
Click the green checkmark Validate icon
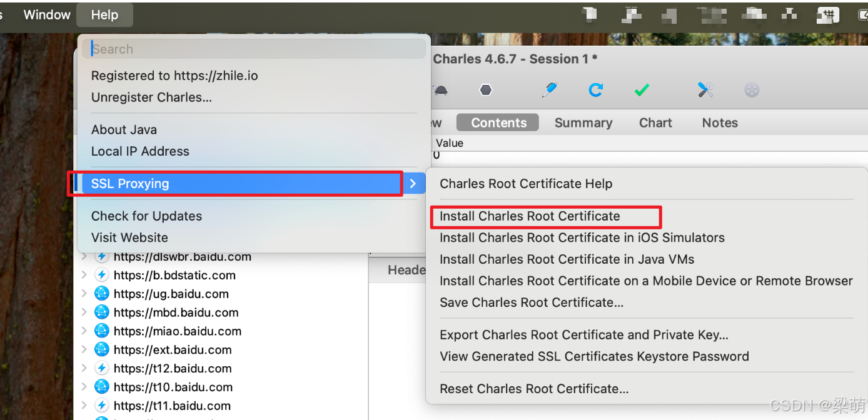pyautogui.click(x=642, y=90)
